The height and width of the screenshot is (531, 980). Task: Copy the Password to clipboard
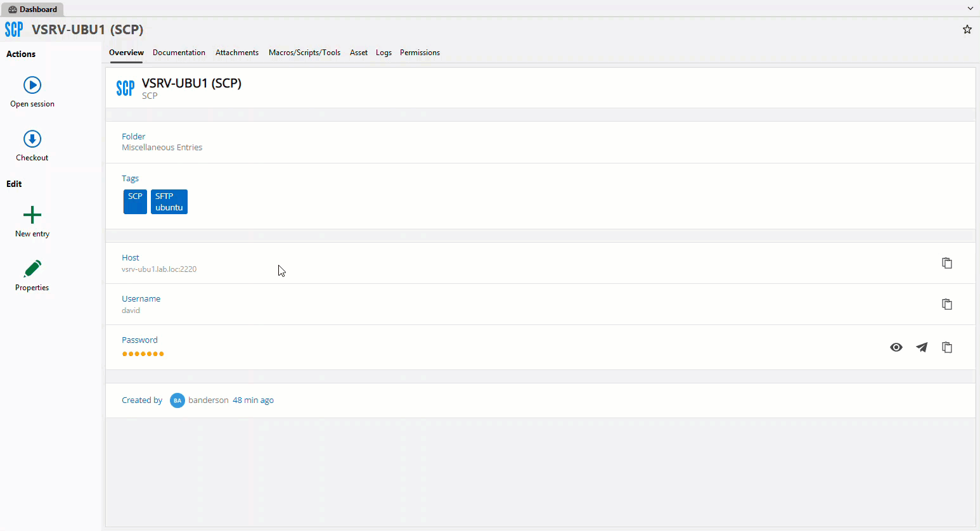coord(947,347)
